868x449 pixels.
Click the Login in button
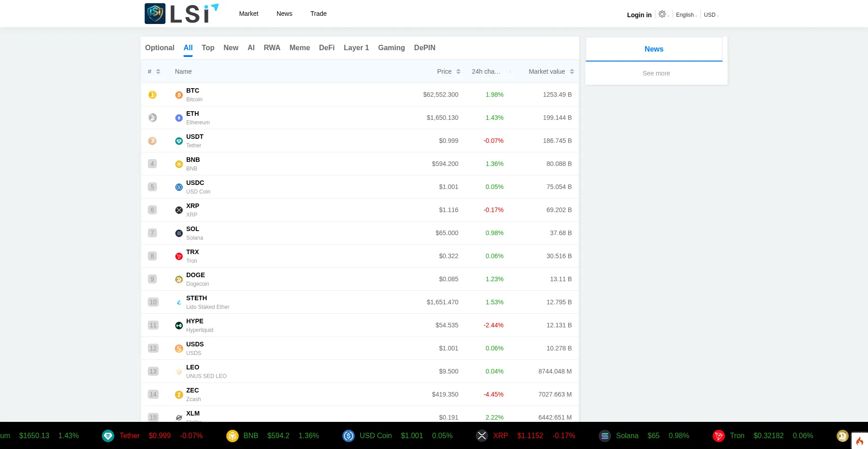coord(639,15)
